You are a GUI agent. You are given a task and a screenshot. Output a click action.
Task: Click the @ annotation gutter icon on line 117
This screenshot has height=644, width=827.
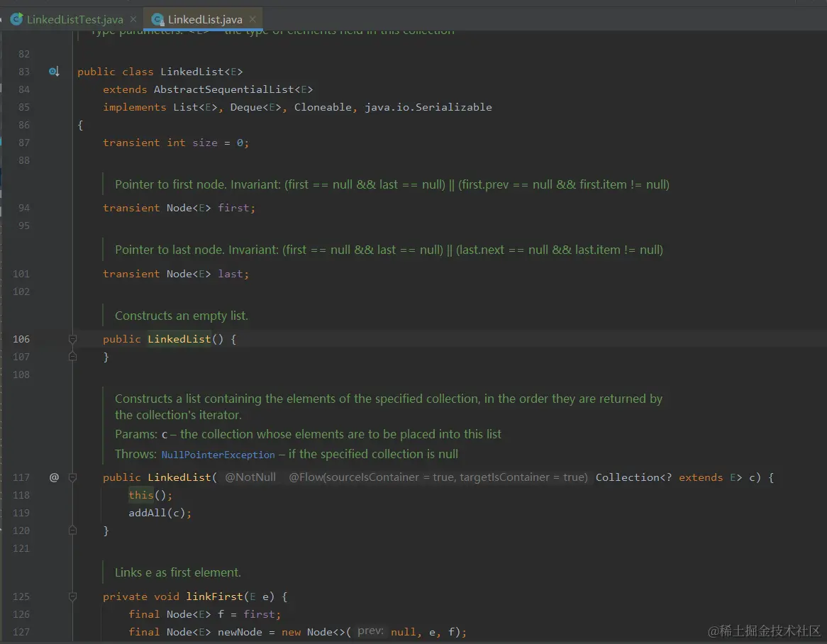click(54, 477)
